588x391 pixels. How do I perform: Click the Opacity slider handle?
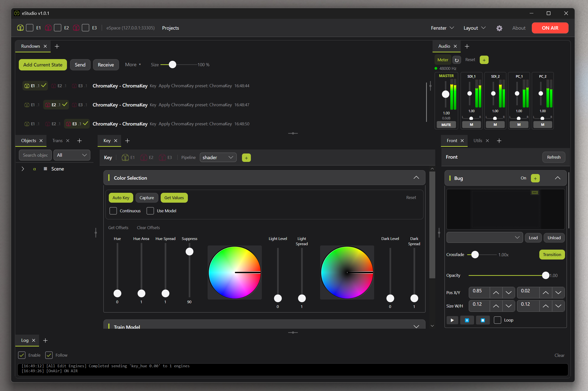click(x=545, y=275)
